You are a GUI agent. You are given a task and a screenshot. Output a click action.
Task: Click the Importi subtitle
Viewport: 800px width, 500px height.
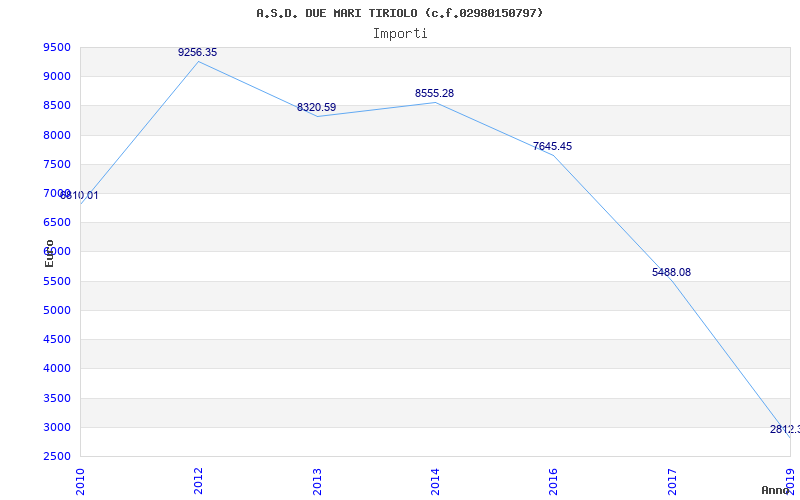[x=400, y=34]
